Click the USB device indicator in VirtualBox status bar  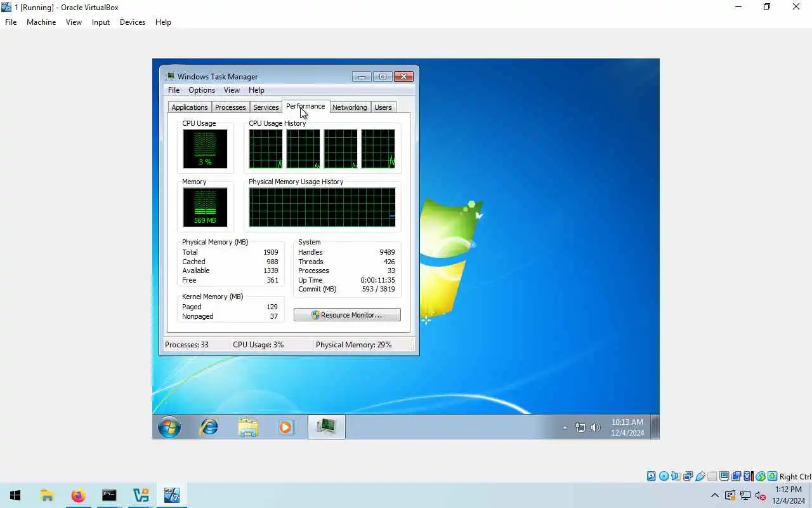tap(700, 476)
